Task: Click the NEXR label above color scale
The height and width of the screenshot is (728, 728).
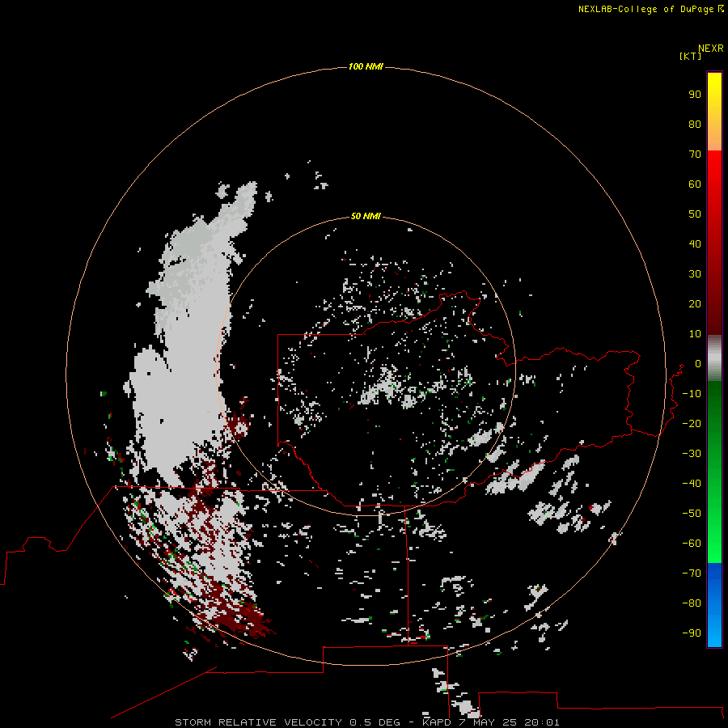Action: coord(711,49)
